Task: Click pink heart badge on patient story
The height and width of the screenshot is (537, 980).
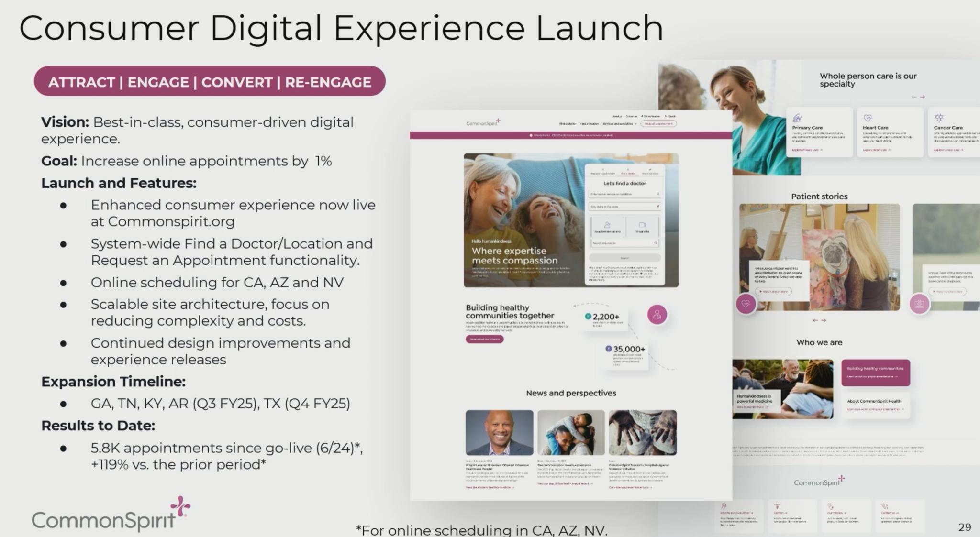Action: pyautogui.click(x=746, y=304)
